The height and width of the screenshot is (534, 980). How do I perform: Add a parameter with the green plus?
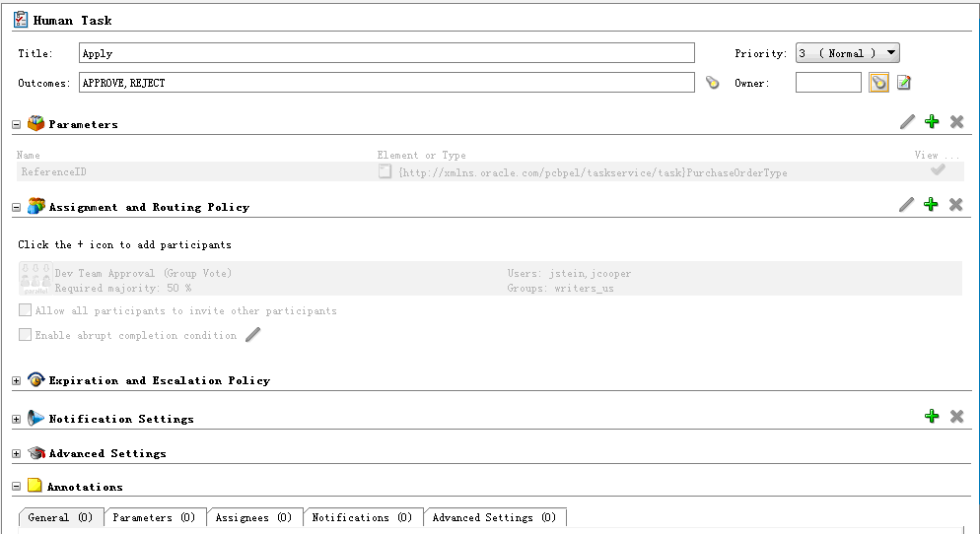click(x=932, y=122)
